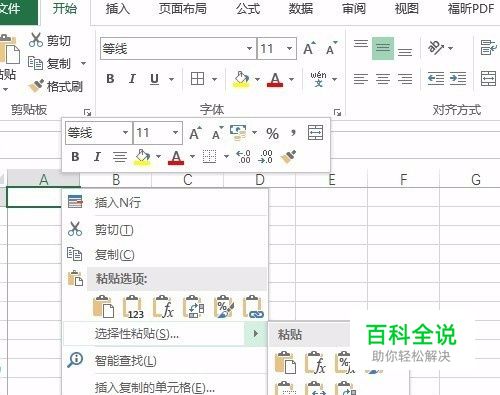Increase indent in the ribbon
Screen dimensions: 500x395
point(458,79)
